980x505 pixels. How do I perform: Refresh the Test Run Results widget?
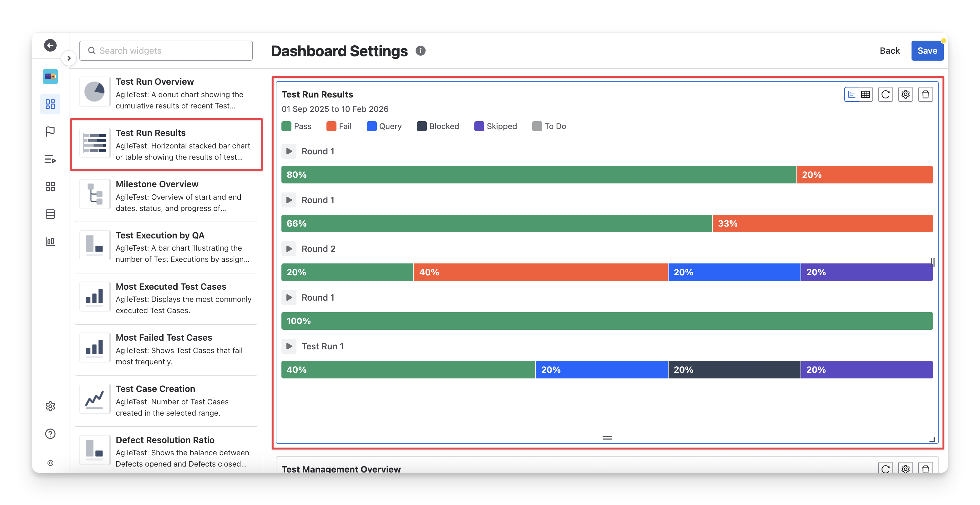(885, 94)
